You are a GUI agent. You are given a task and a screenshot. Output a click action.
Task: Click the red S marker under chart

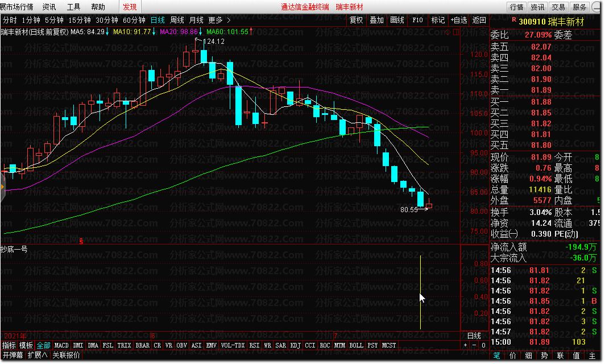tap(81, 241)
